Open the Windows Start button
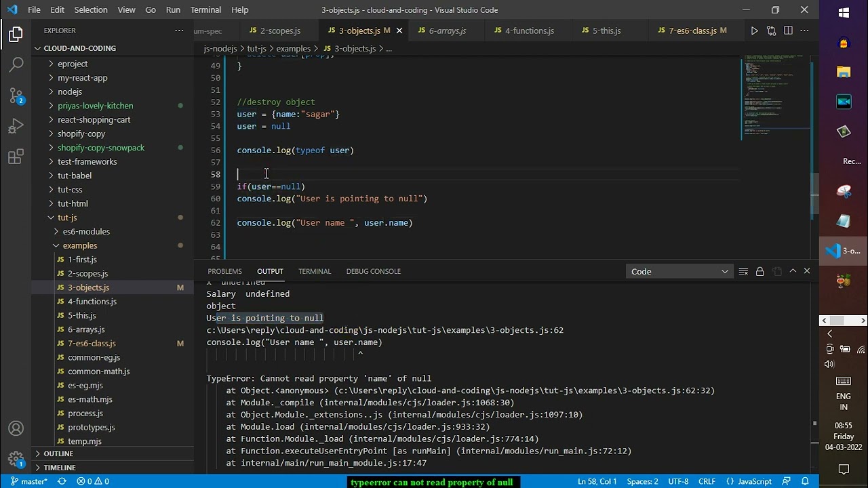The height and width of the screenshot is (488, 868). 844,13
